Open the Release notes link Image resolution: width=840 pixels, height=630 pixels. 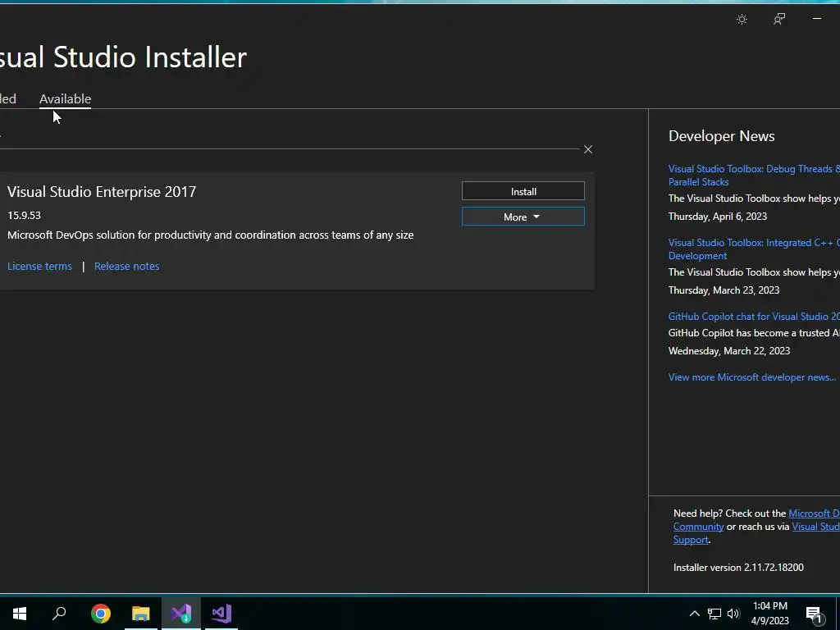pos(127,267)
